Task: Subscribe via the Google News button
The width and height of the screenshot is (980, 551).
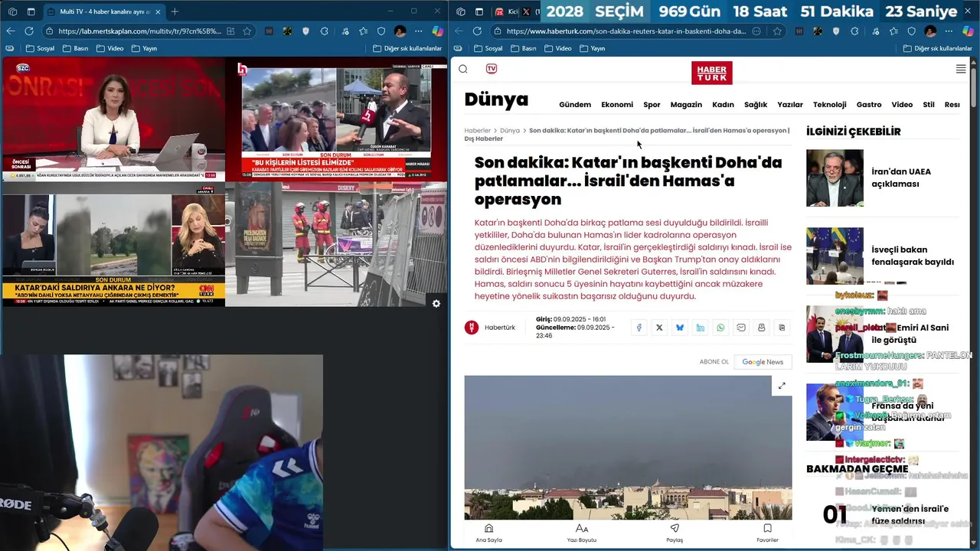Action: (x=763, y=362)
